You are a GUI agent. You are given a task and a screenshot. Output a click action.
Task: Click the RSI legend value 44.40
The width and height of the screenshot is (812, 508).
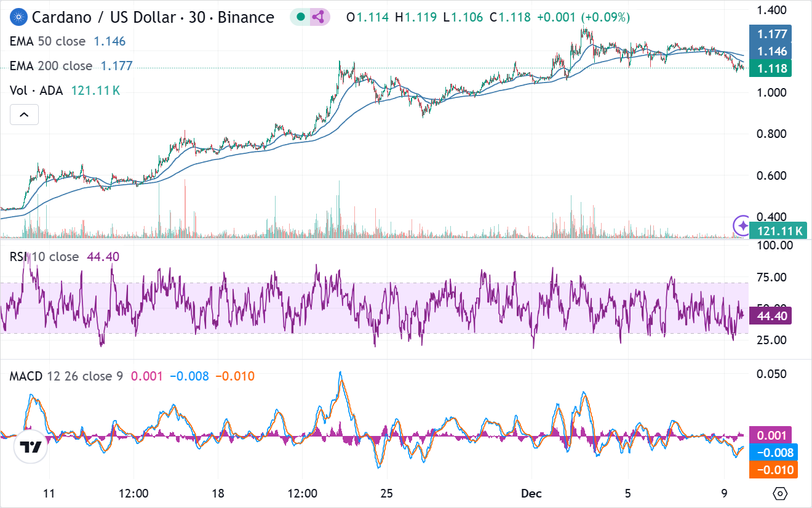click(103, 257)
